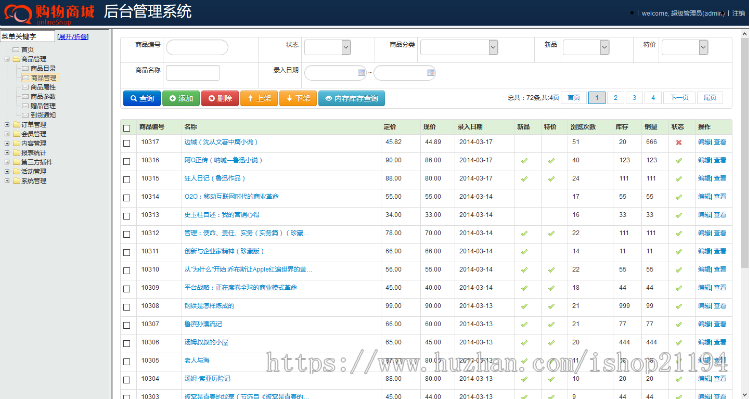Check the box for product 10314
750x399 pixels.
pyautogui.click(x=127, y=198)
